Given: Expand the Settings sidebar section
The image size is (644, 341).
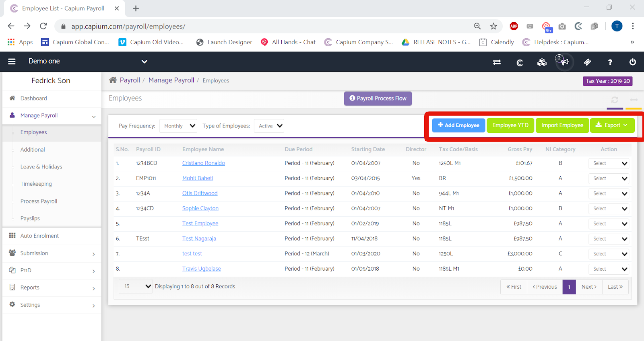Looking at the screenshot, I should 52,305.
